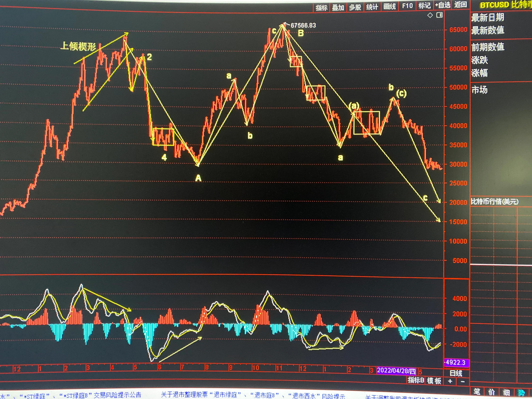Viewport: 532px width, 399px height.
Task: Zoom out chart with minus button
Action: click(x=463, y=382)
